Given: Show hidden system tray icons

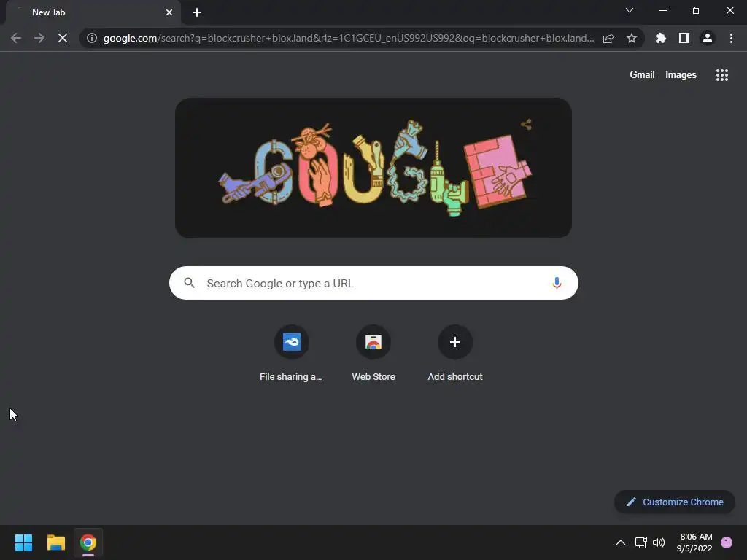Looking at the screenshot, I should point(621,542).
